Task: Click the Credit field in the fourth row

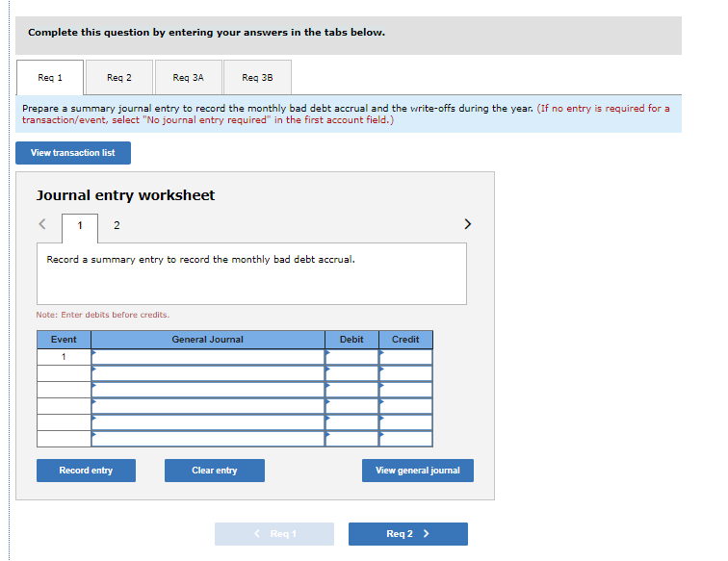Action: [x=405, y=406]
